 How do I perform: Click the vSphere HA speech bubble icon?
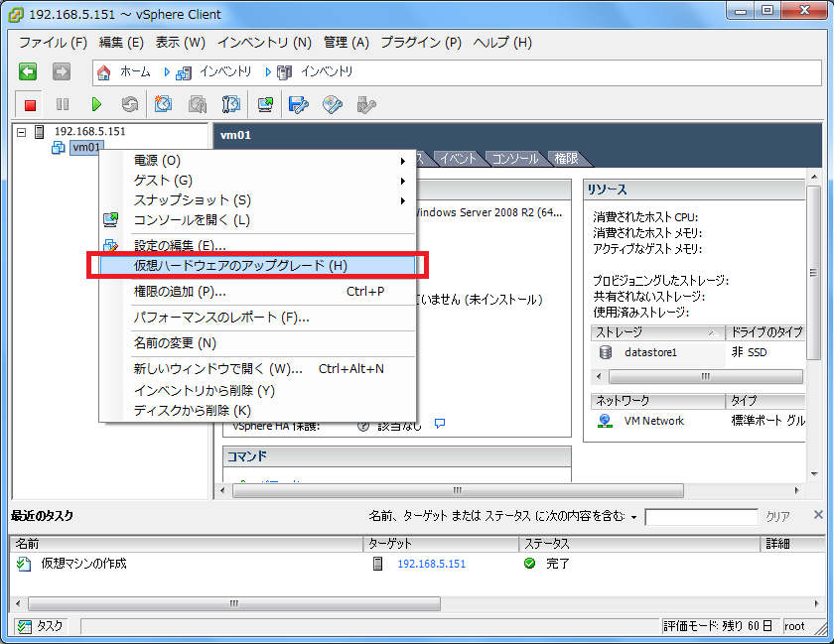(x=439, y=424)
